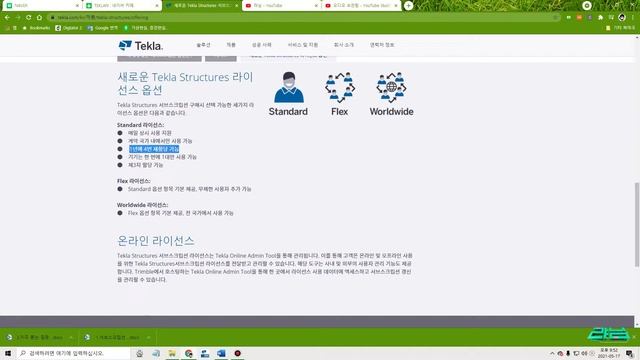Image resolution: width=640 pixels, height=360 pixels.
Task: Open Word from the taskbar
Action: 221,353
